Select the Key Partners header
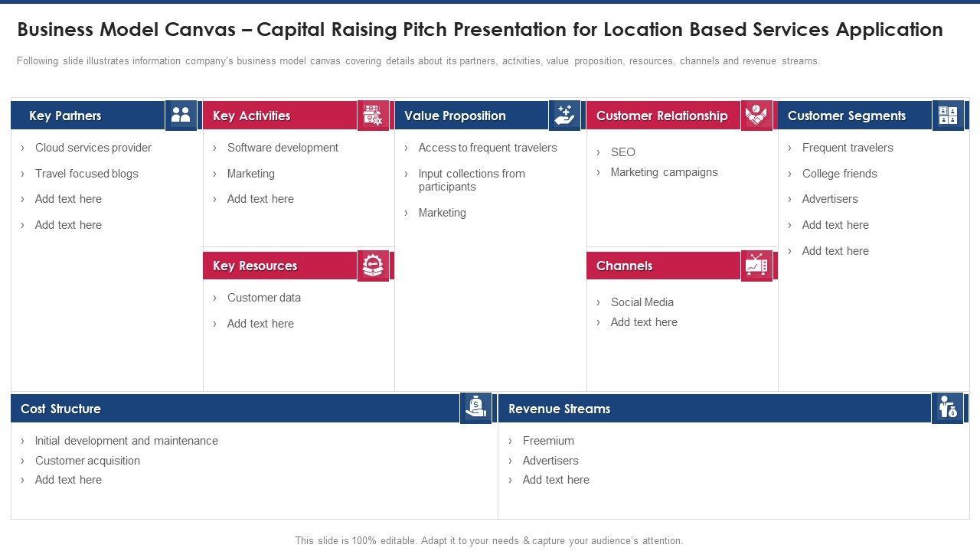Viewport: 980px width, 551px height. [66, 116]
